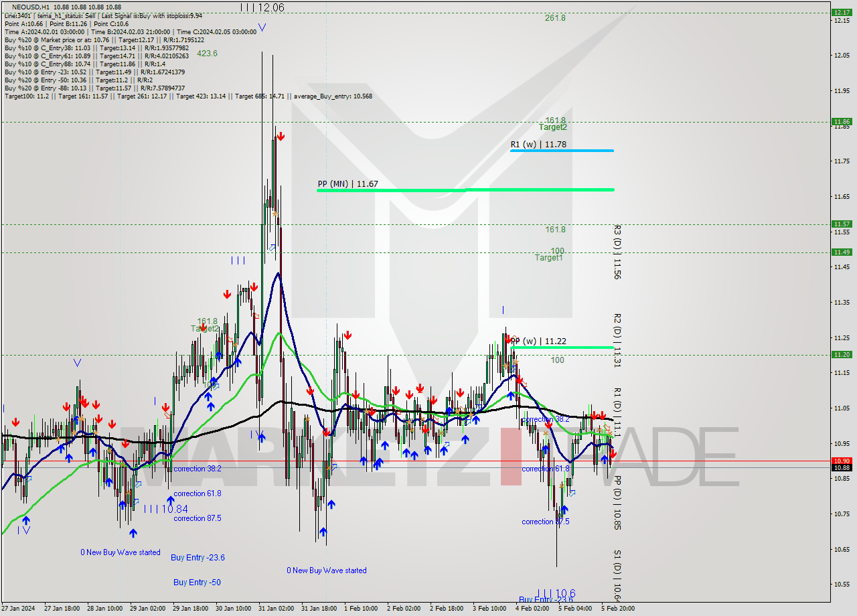Click the vertical 'PP (D) | 10.85' label

click(617, 503)
